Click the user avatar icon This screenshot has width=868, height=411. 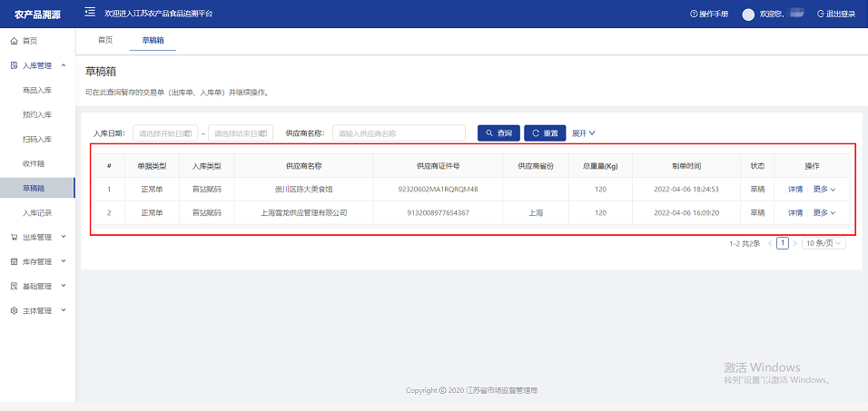748,15
